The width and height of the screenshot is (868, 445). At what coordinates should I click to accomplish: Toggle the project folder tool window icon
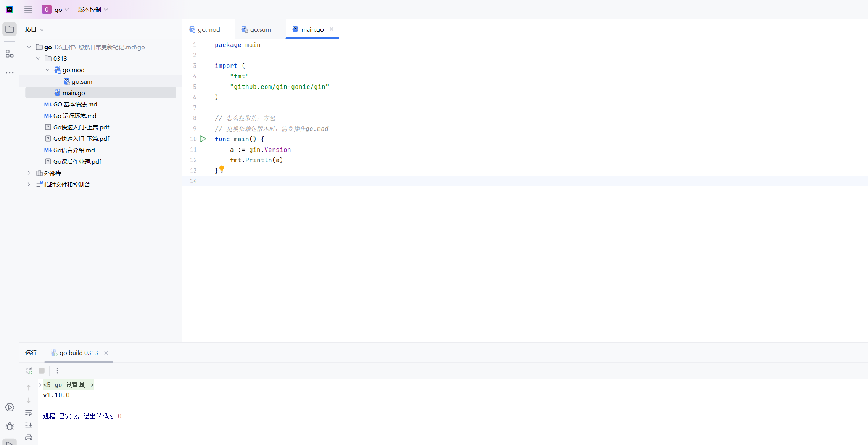click(x=10, y=29)
